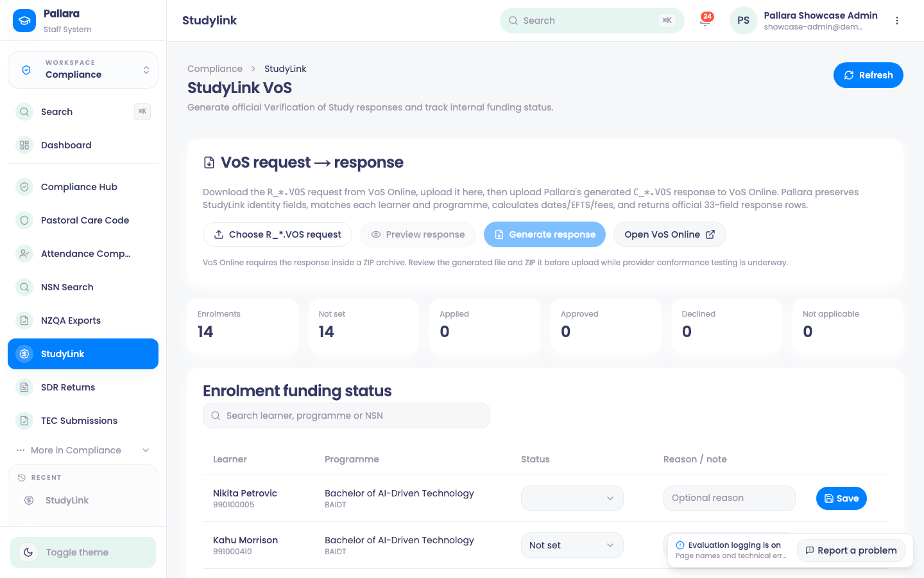Image resolution: width=924 pixels, height=578 pixels.
Task: Open recent StudyLink entry
Action: click(x=83, y=500)
